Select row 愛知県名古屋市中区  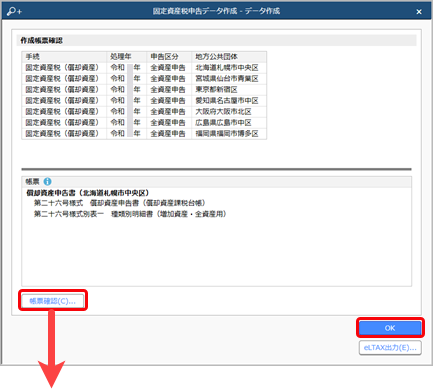(144, 101)
